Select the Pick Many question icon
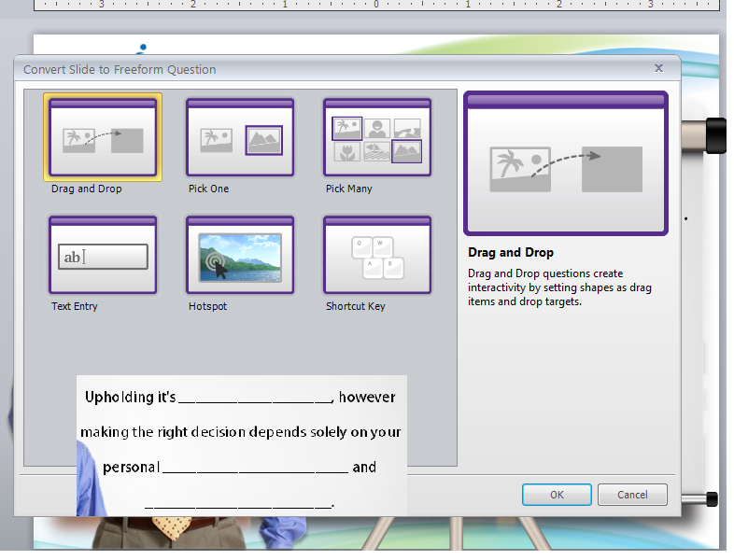 tap(377, 137)
